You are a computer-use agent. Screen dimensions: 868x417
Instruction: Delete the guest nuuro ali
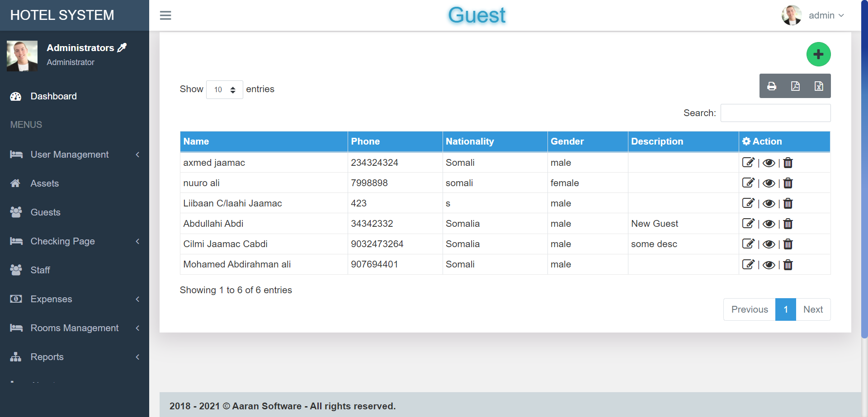pyautogui.click(x=788, y=183)
